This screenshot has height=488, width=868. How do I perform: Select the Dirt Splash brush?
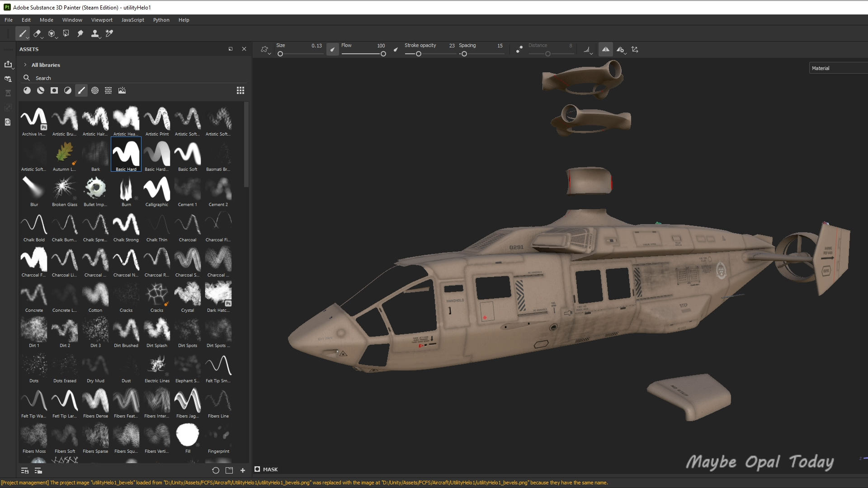point(157,331)
